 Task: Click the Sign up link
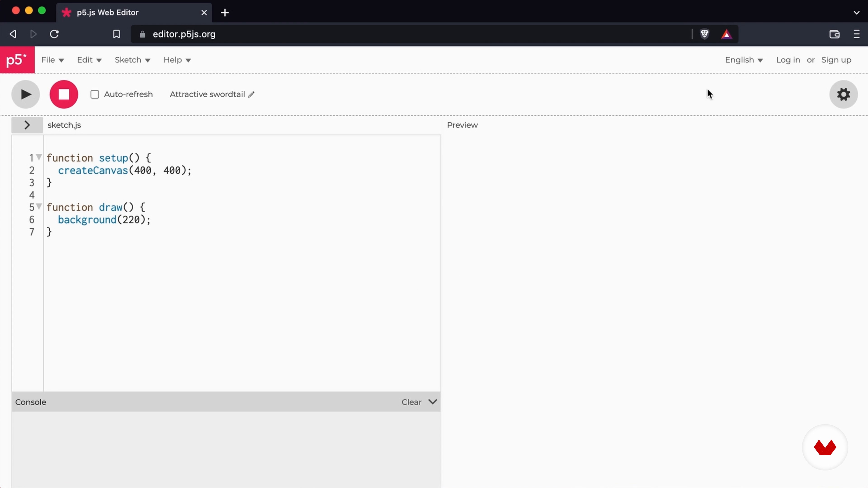pos(836,60)
